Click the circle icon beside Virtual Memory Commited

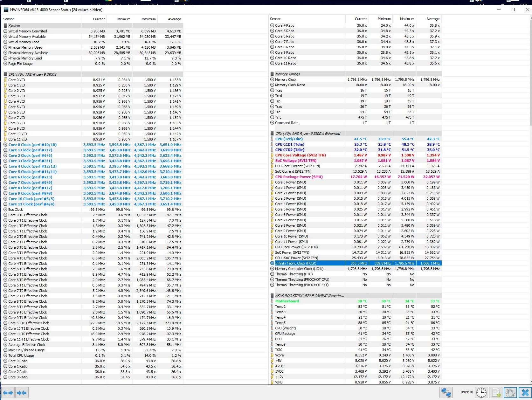click(5, 31)
